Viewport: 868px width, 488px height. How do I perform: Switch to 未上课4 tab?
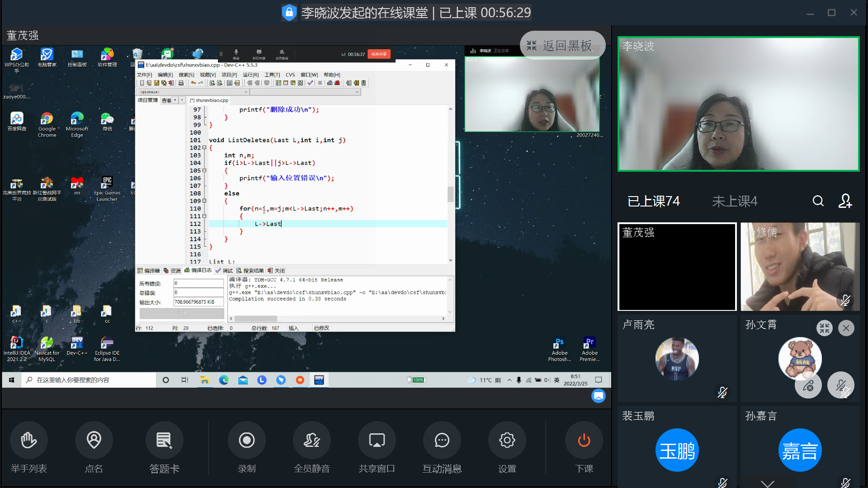[x=735, y=201]
